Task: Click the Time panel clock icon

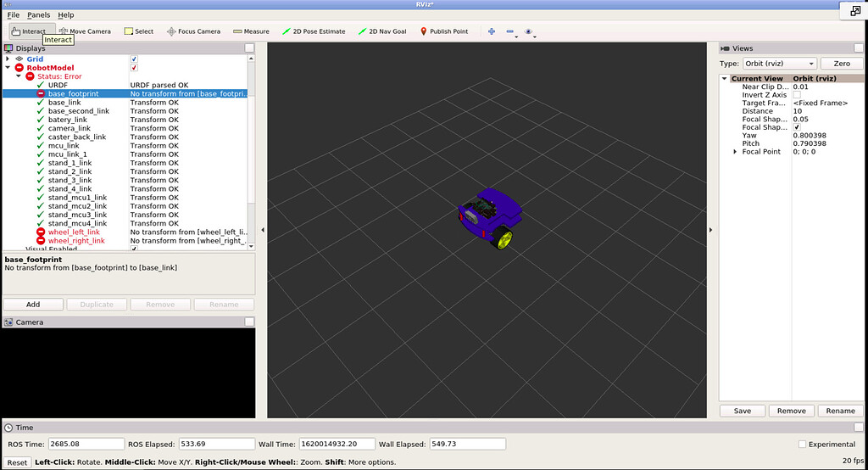Action: pyautogui.click(x=8, y=428)
